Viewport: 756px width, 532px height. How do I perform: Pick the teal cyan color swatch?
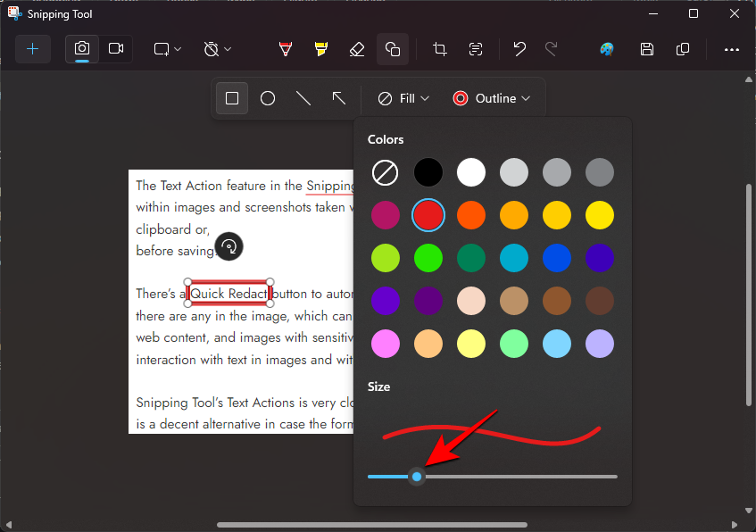(514, 258)
